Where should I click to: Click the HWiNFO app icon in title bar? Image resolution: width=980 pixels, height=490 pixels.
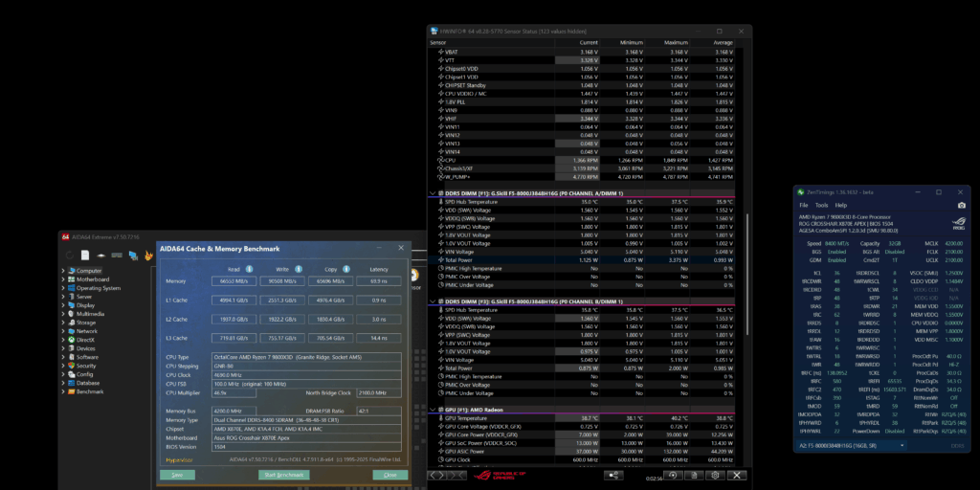click(x=435, y=31)
